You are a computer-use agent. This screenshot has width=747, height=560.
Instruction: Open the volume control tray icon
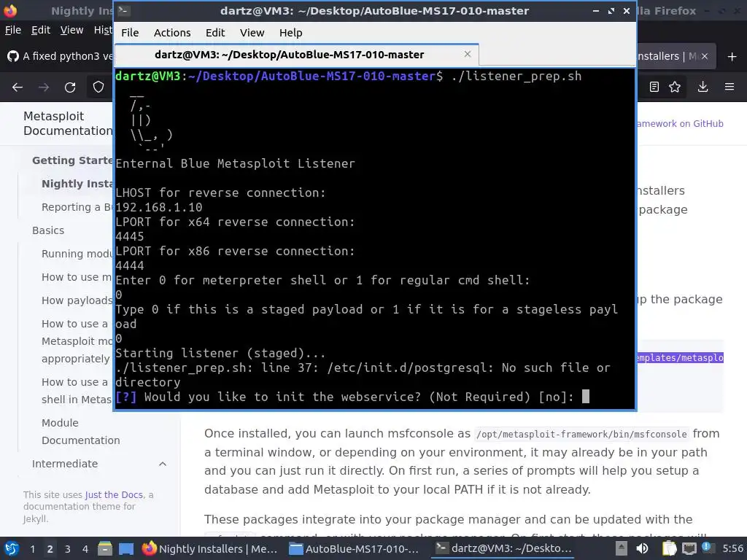click(x=642, y=548)
